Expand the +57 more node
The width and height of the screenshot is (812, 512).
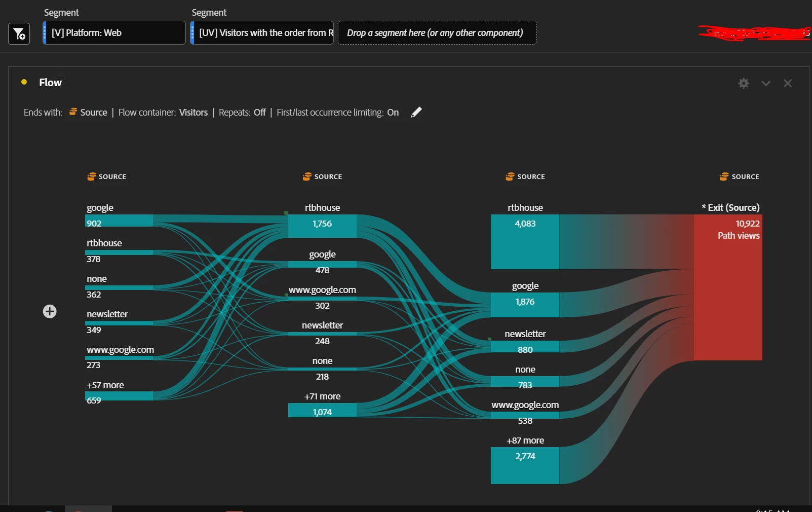click(x=120, y=396)
